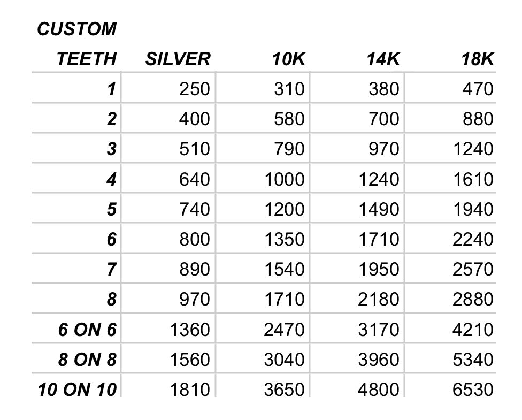Click the 14K price 3170 cell
Viewport: 522px width, 420px height.
coord(378,330)
